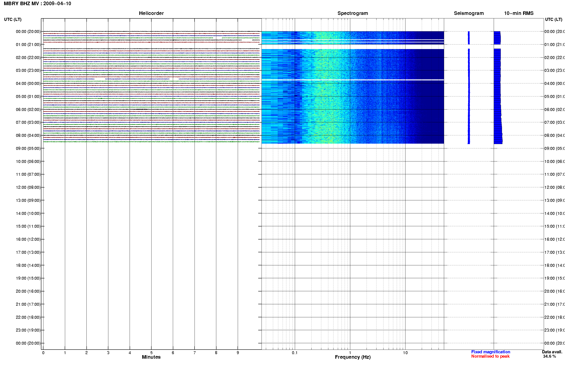Select the '14:00 (10:00)' left time label

tap(28, 213)
